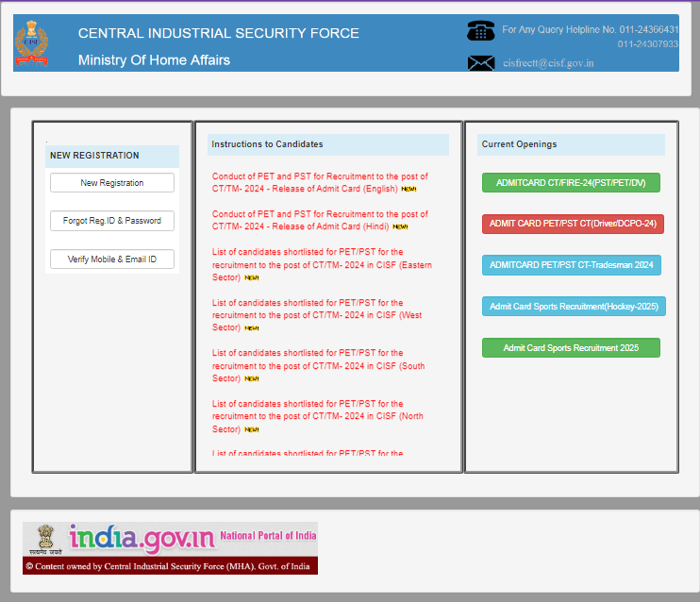Viewport: 700px width, 602px height.
Task: Open shortlisted candidates South Sector list
Action: [318, 365]
